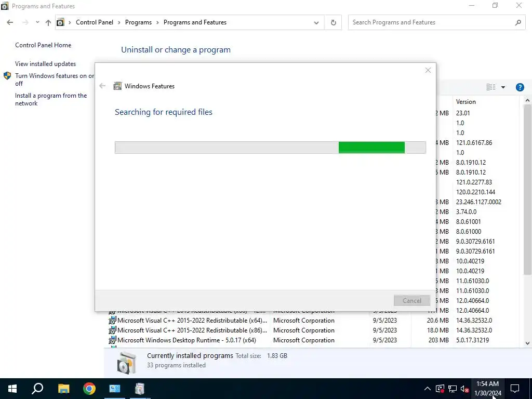Click the installed programs summary icon
The image size is (532, 399).
(x=127, y=363)
